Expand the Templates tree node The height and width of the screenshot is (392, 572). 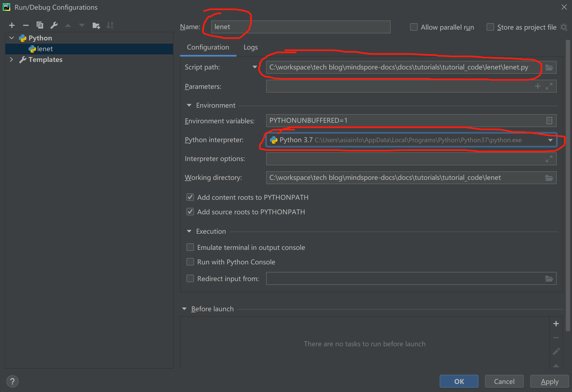pos(11,59)
